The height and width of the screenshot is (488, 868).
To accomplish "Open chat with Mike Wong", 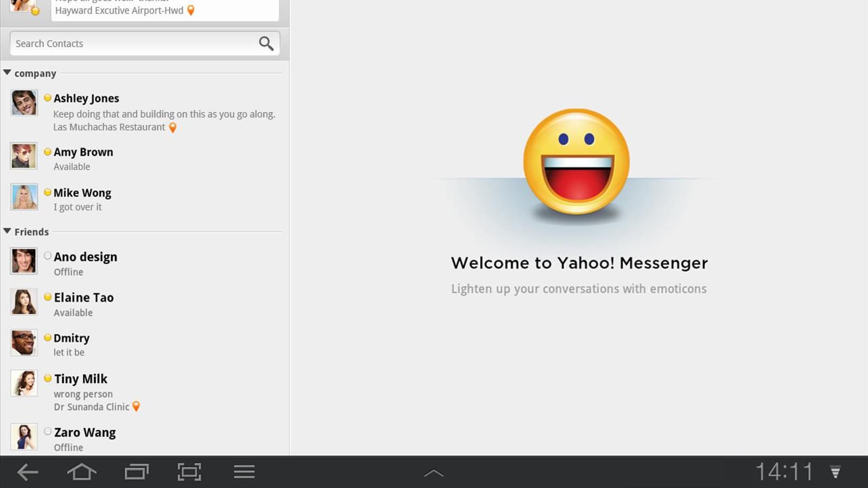I will point(82,192).
